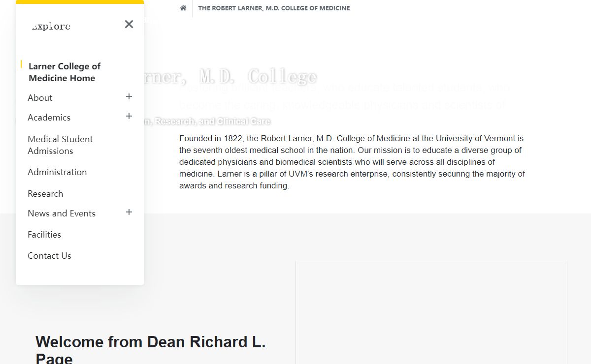Open The Robert Larner, M.D. College of Medicine breadcrumb
Screen dimensions: 591x364
(x=274, y=8)
